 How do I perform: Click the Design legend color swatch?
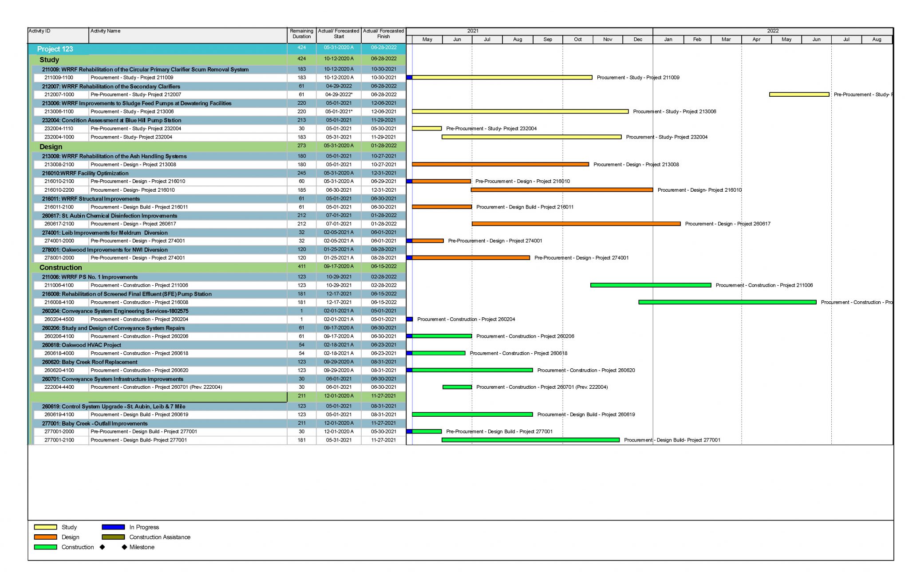pos(46,537)
